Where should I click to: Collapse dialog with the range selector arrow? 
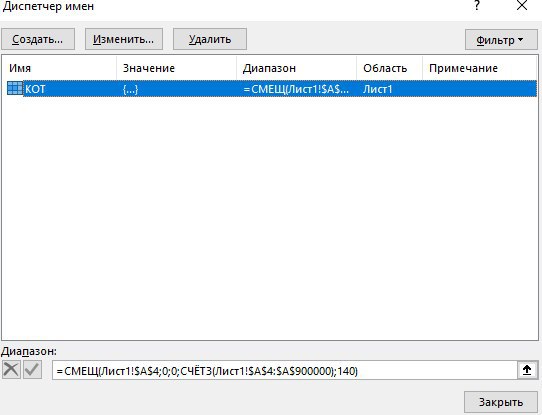(x=527, y=370)
